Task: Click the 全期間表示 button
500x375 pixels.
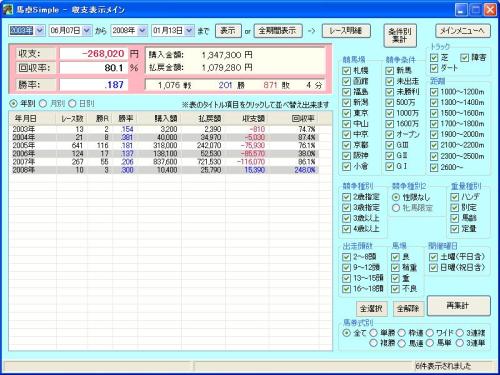Action: click(278, 31)
